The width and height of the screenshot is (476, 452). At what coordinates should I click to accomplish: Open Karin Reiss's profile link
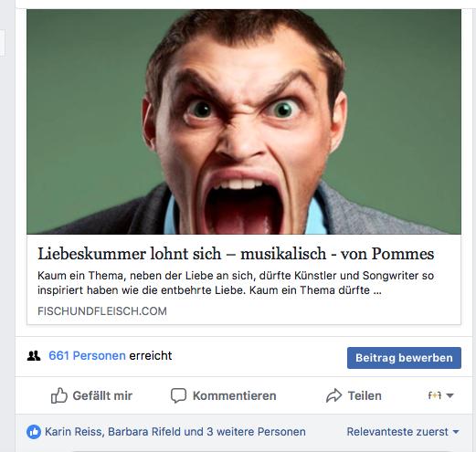pyautogui.click(x=75, y=432)
